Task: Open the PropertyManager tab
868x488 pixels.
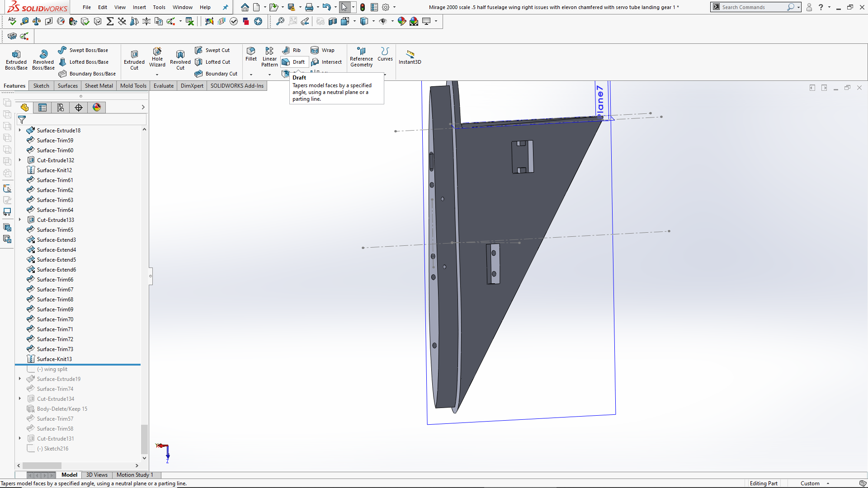Action: coord(42,108)
